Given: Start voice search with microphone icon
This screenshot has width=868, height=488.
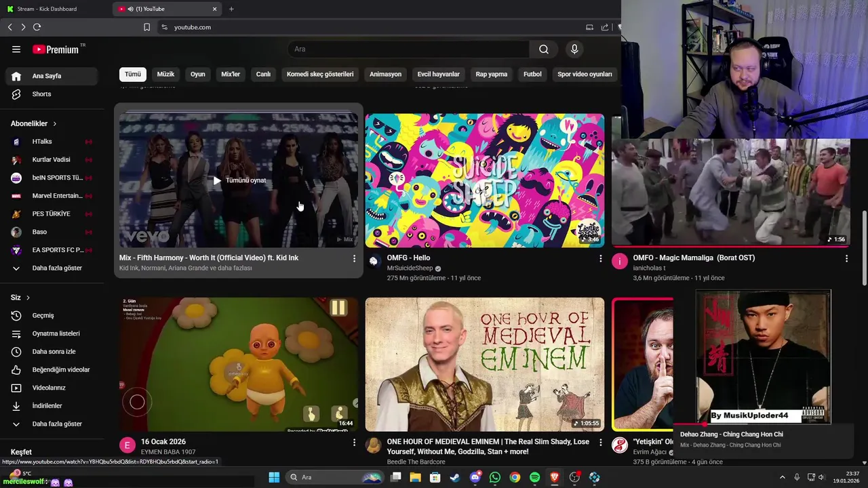Looking at the screenshot, I should 574,49.
